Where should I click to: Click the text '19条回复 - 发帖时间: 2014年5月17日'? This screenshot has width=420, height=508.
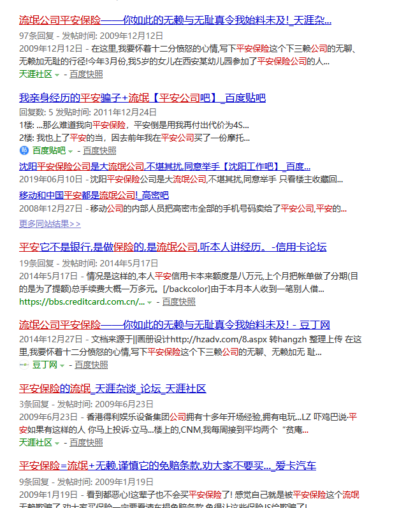tap(89, 263)
